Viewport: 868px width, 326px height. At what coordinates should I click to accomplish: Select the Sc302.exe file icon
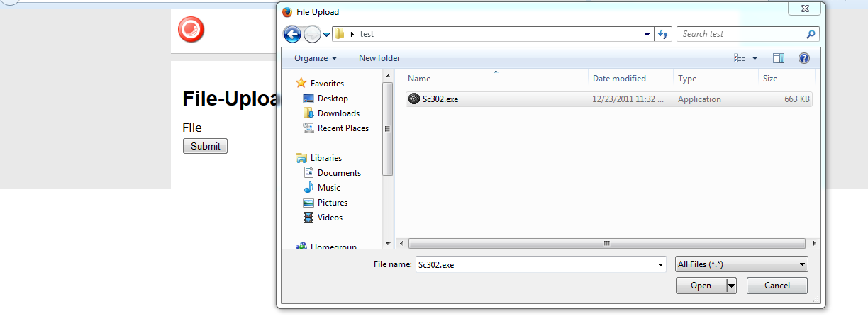(414, 99)
